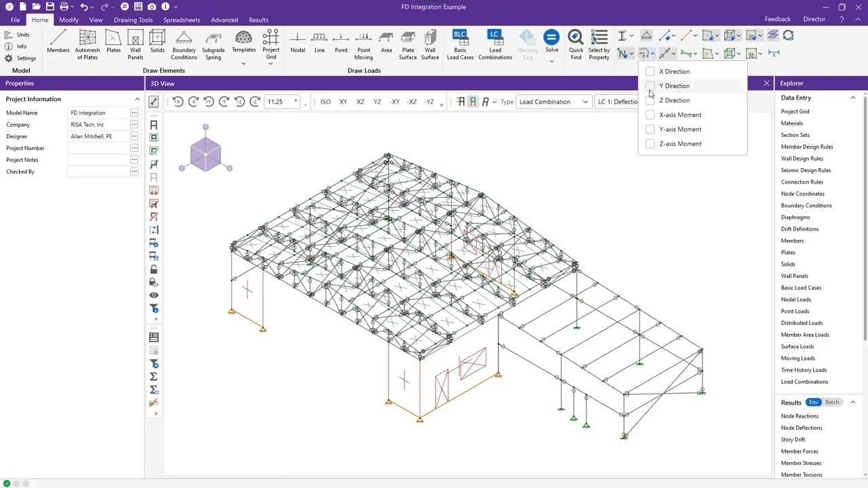This screenshot has width=868, height=488.
Task: Check the X-axis Moment checkbox
Action: coord(650,115)
